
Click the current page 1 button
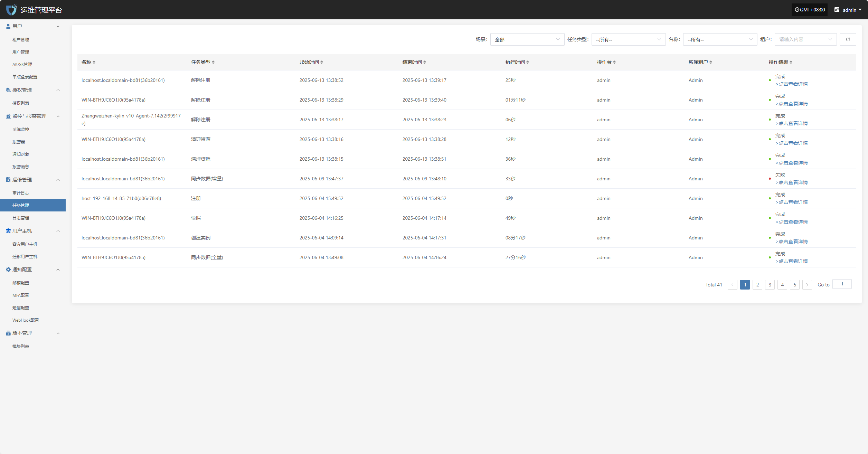[x=745, y=285]
